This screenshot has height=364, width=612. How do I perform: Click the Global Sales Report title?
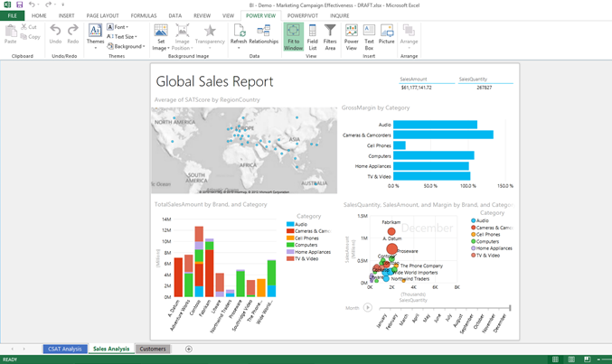(214, 81)
